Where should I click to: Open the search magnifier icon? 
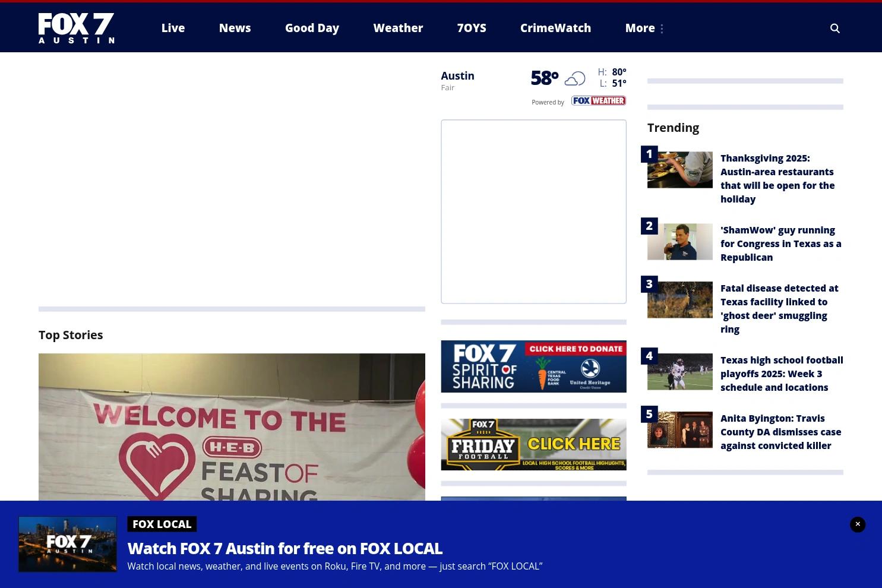point(834,28)
